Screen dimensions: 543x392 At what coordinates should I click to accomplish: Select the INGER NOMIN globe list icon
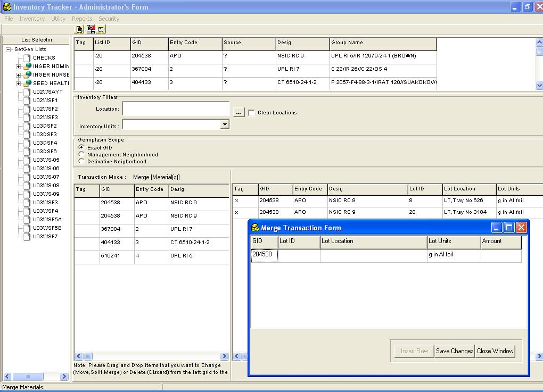(28, 66)
